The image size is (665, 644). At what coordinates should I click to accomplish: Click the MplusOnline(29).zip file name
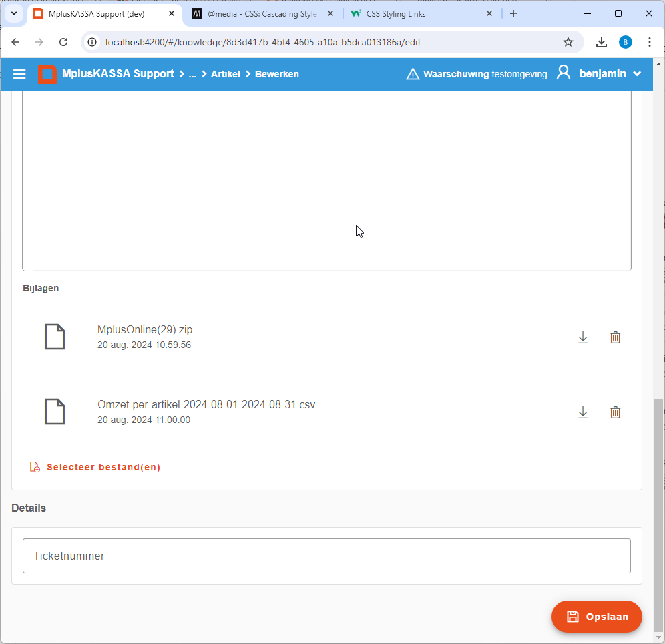145,329
